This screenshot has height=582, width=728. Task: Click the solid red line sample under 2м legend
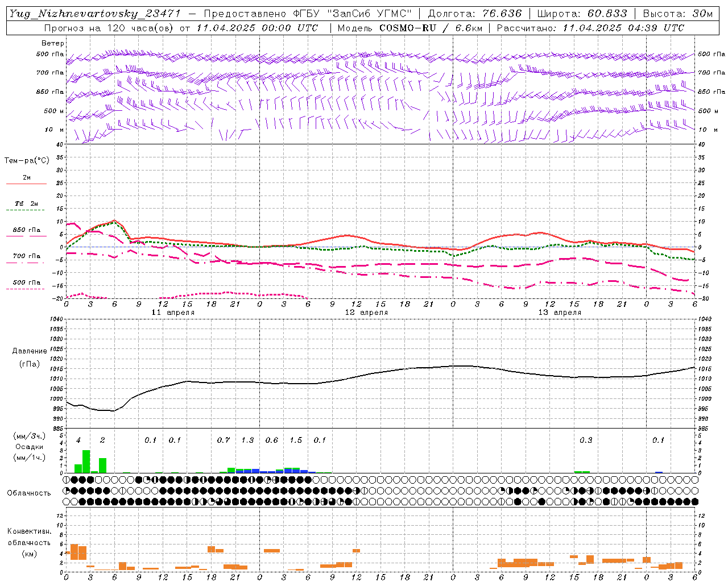tap(26, 184)
